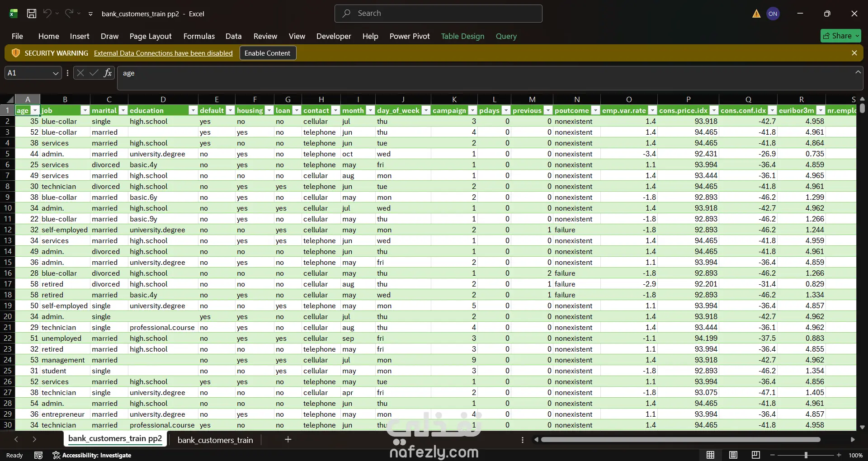The width and height of the screenshot is (868, 461).
Task: Click the Undo arrow icon
Action: coord(47,14)
